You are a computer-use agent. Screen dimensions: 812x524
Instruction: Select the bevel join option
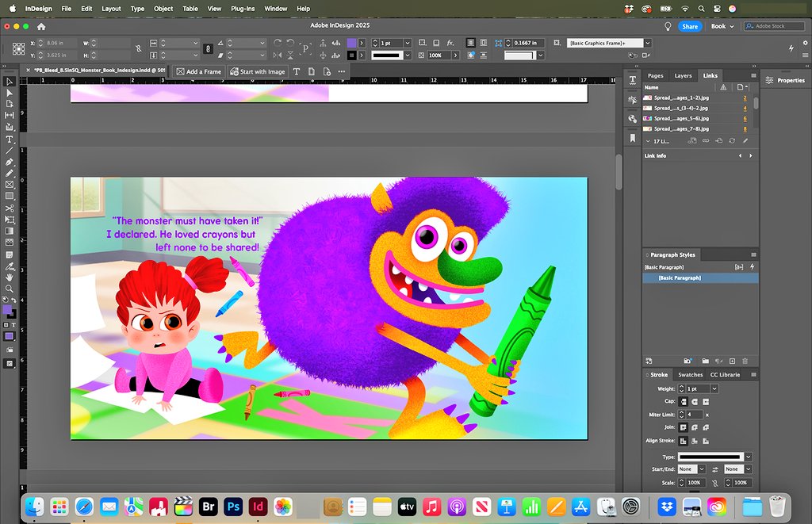pyautogui.click(x=706, y=428)
